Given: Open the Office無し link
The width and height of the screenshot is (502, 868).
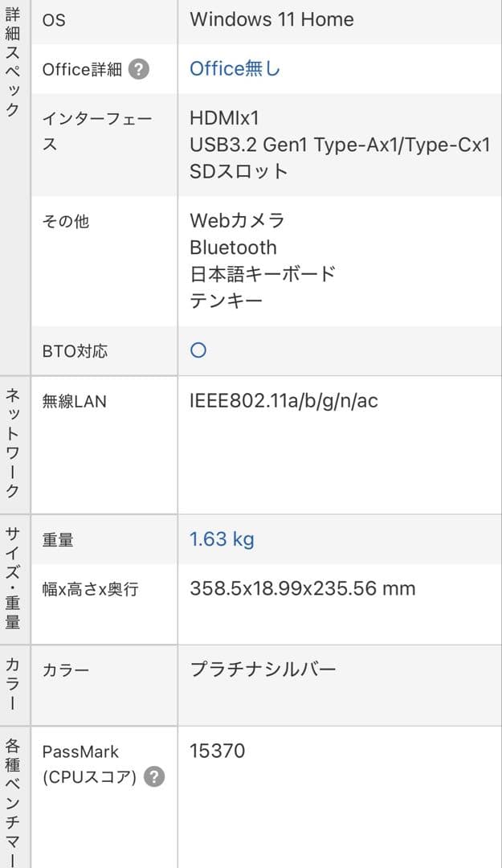Looking at the screenshot, I should click(233, 69).
